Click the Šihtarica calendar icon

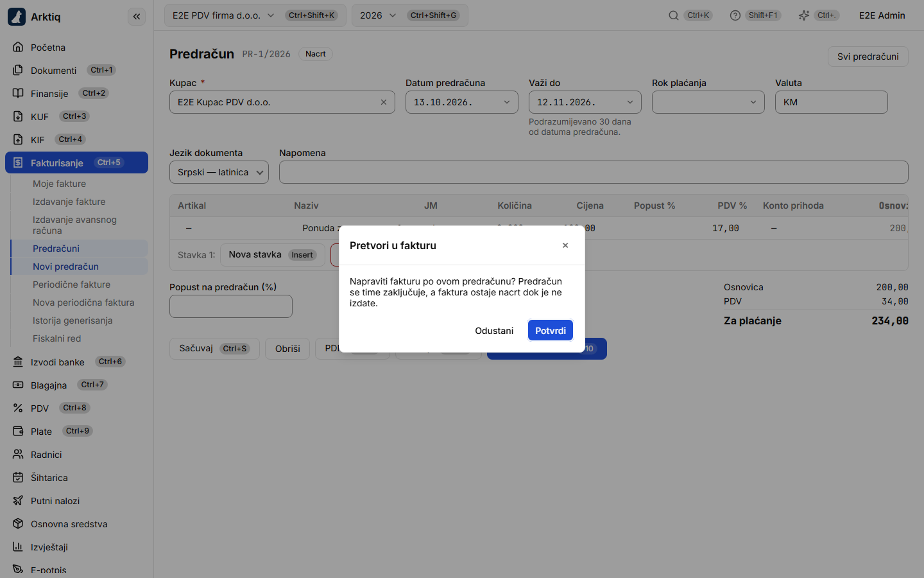click(18, 477)
